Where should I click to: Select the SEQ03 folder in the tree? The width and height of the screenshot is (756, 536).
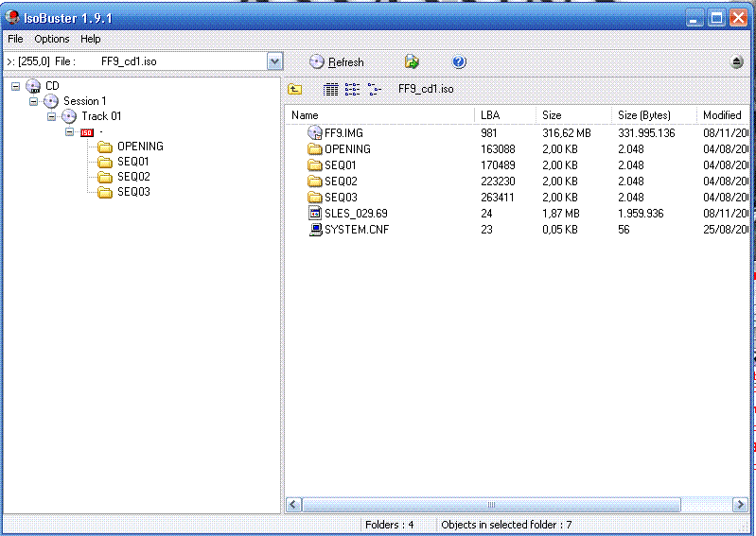point(123,192)
